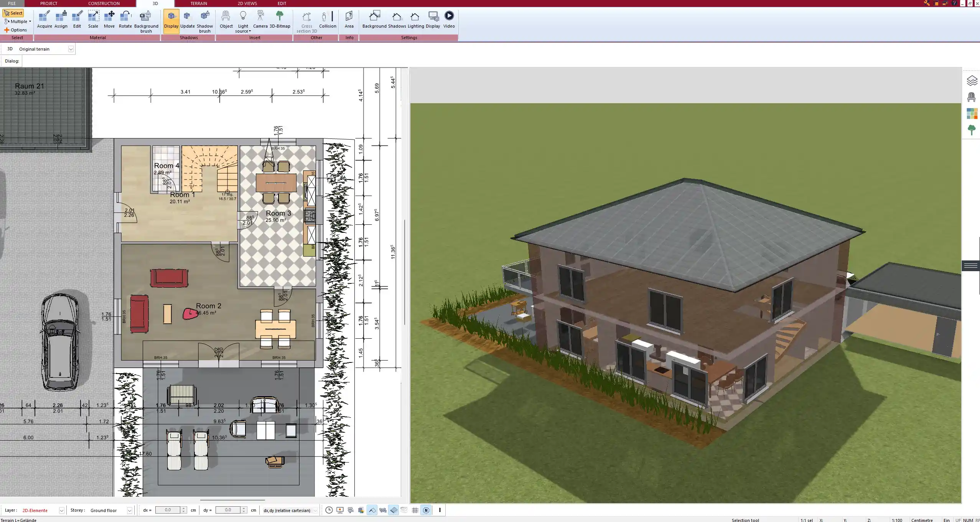Select the Edit material tool

[x=77, y=20]
